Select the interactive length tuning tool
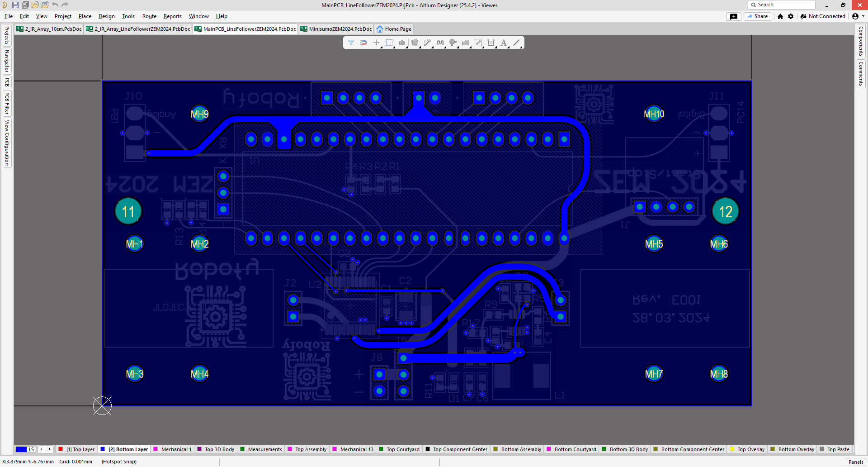 (x=440, y=43)
